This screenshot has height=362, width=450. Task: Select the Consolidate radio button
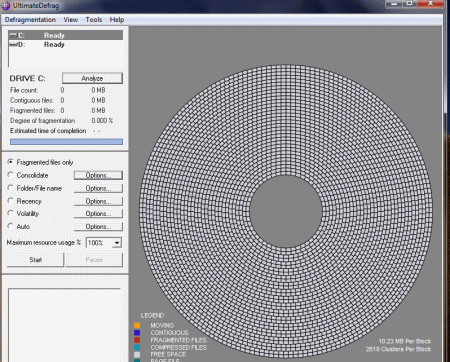pyautogui.click(x=11, y=175)
